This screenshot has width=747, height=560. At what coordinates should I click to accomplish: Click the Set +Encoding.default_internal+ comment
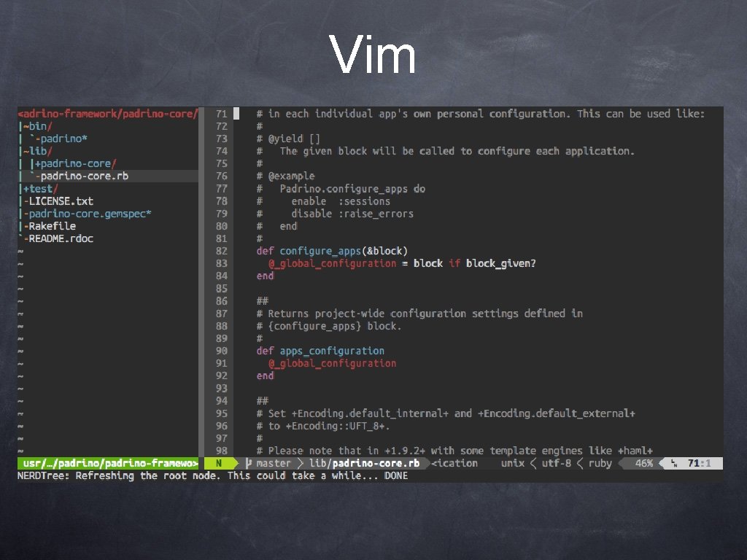click(446, 413)
